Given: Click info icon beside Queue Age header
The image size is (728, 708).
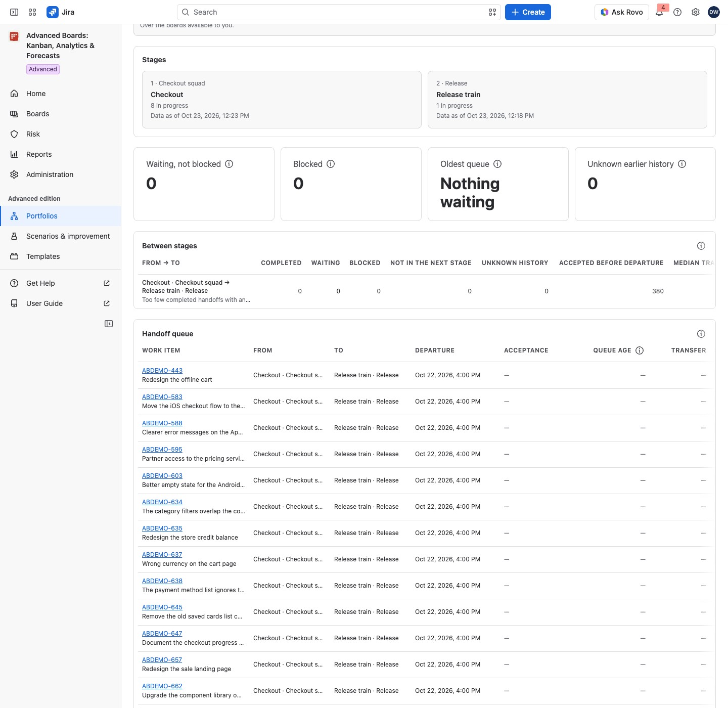Looking at the screenshot, I should click(x=640, y=350).
